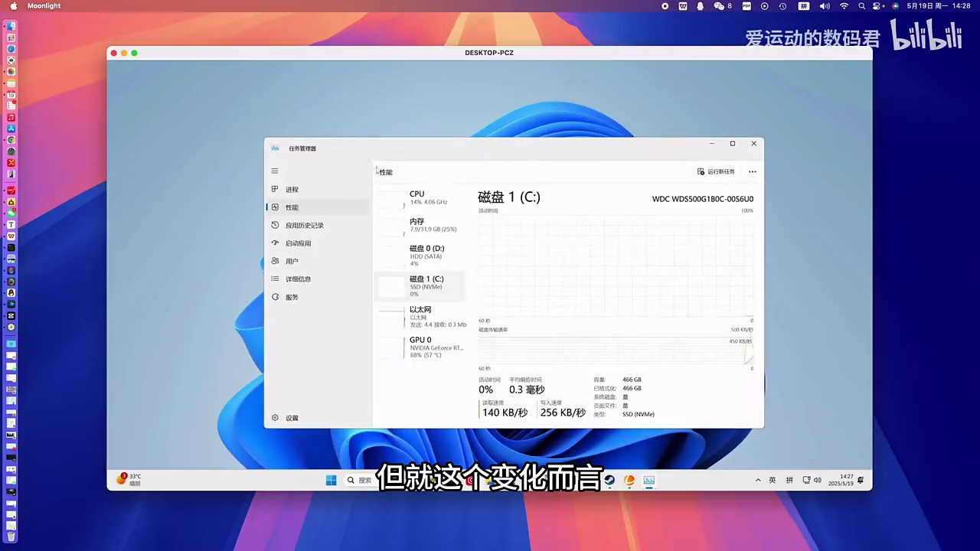Select the 以太网 (Ethernet) entry
Screen dimensions: 980x551
(420, 317)
